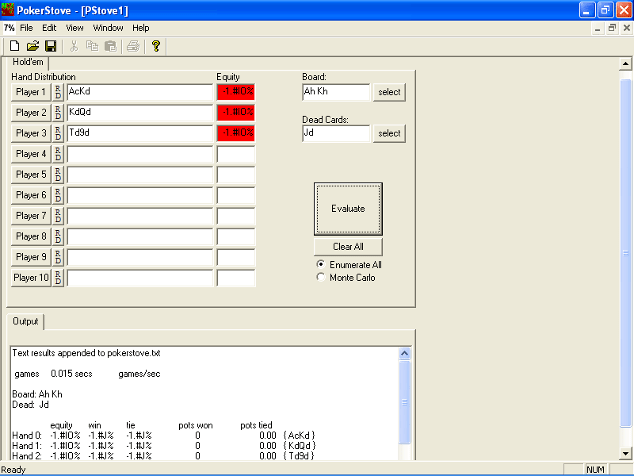
Task: Click the Player 1 R/D button
Action: 58,92
